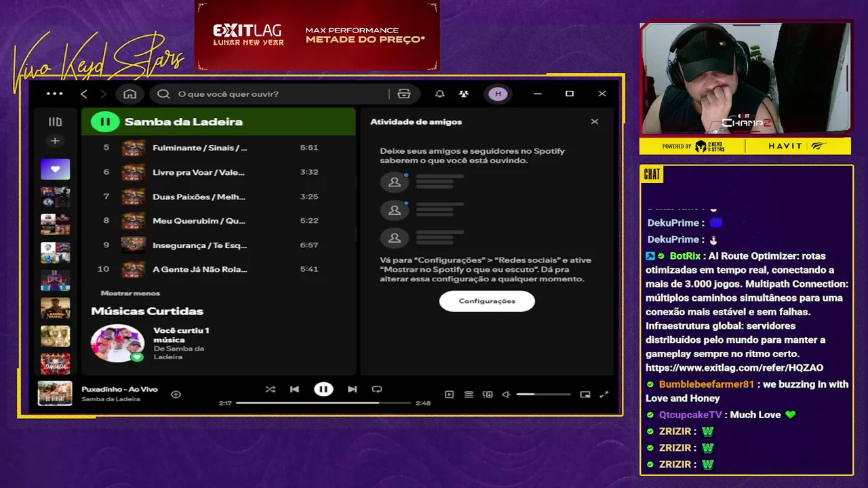Open Liked Songs heart playlist
Screen dimensions: 868x488
pyautogui.click(x=55, y=169)
